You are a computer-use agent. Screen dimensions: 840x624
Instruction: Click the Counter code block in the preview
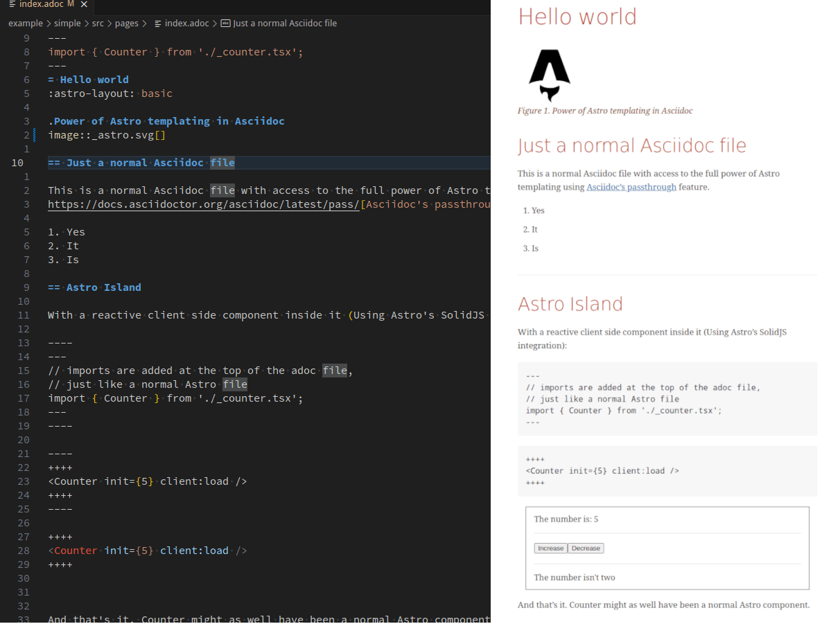tap(667, 471)
